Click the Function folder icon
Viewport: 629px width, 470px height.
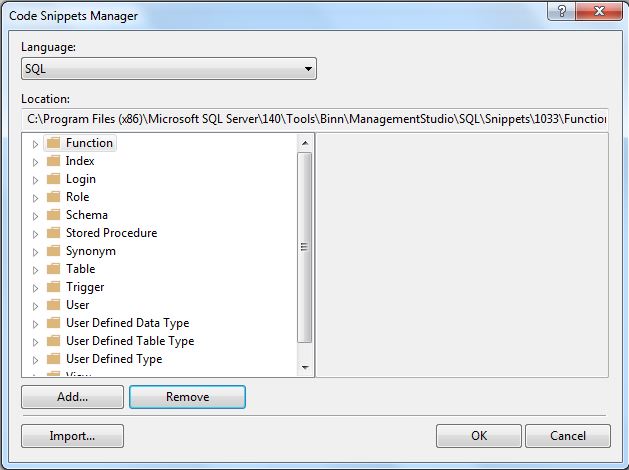(54, 143)
